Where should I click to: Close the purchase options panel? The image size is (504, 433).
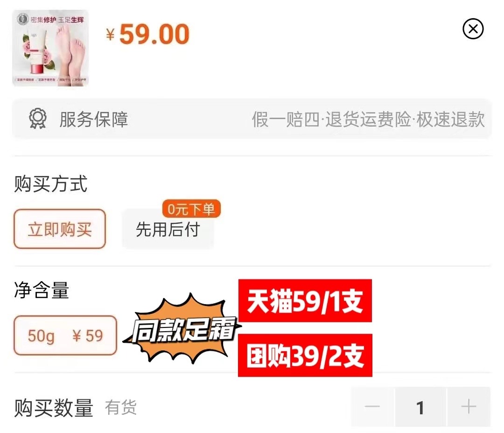473,29
